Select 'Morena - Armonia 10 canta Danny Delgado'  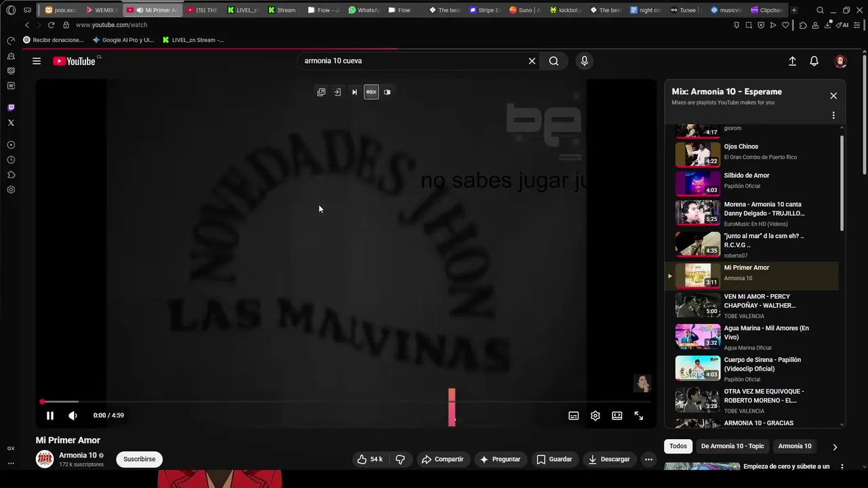tap(751, 213)
